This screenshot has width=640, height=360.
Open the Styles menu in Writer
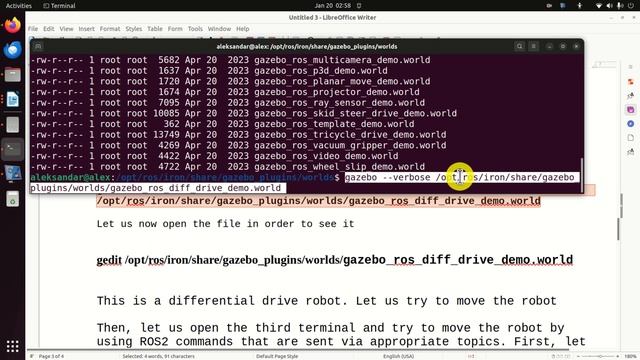point(133,29)
